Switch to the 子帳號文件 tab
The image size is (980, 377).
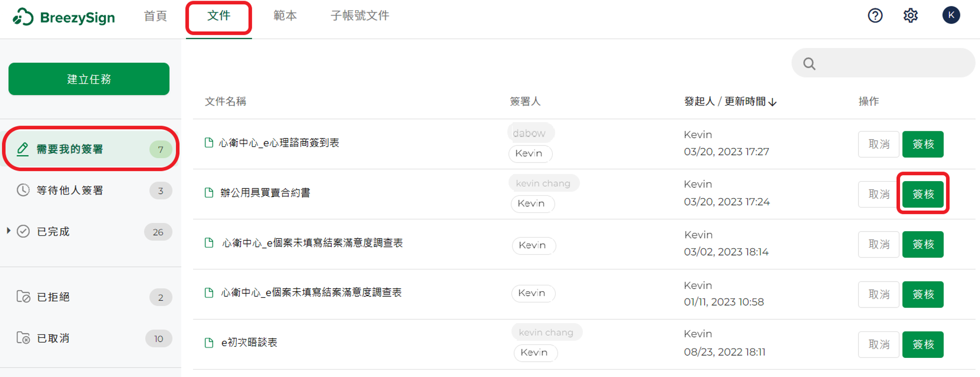[x=360, y=16]
